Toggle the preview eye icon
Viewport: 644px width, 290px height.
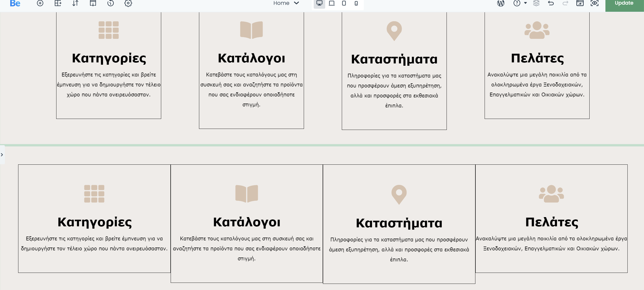click(594, 3)
